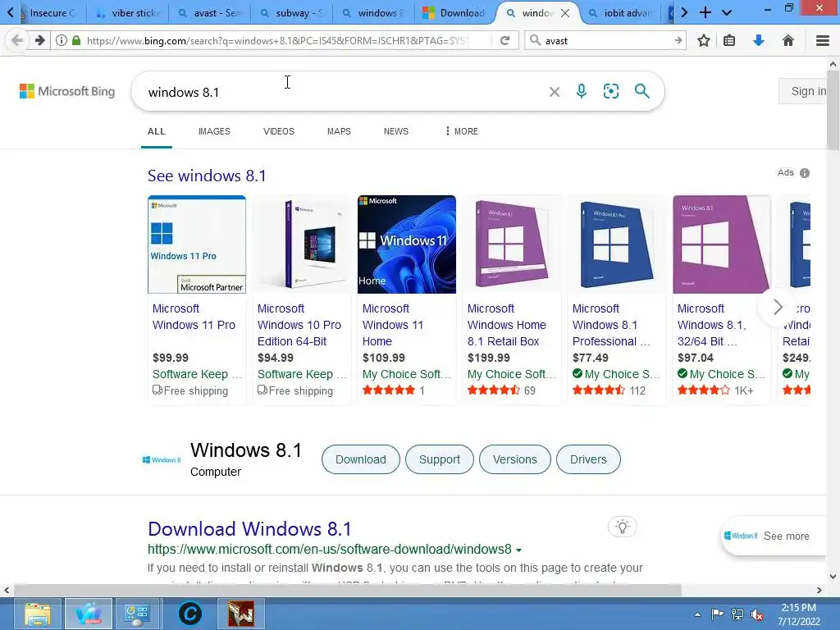Show hidden system tray icons
The height and width of the screenshot is (630, 840).
click(697, 614)
